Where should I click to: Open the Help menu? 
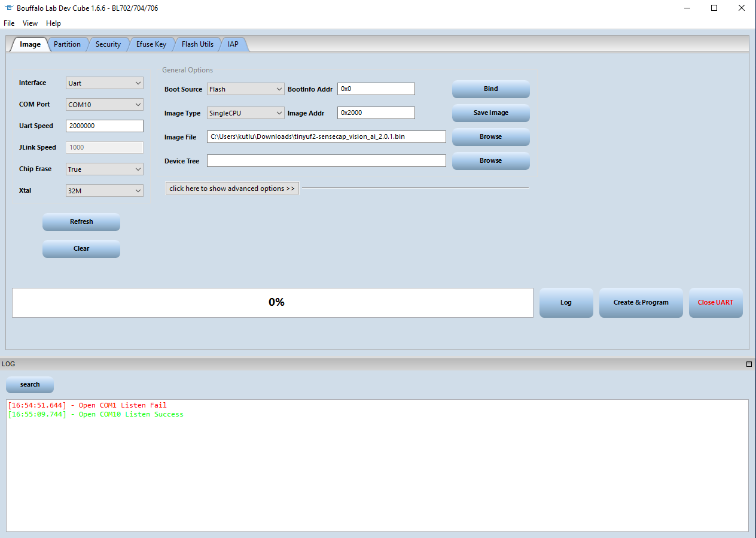coord(53,23)
